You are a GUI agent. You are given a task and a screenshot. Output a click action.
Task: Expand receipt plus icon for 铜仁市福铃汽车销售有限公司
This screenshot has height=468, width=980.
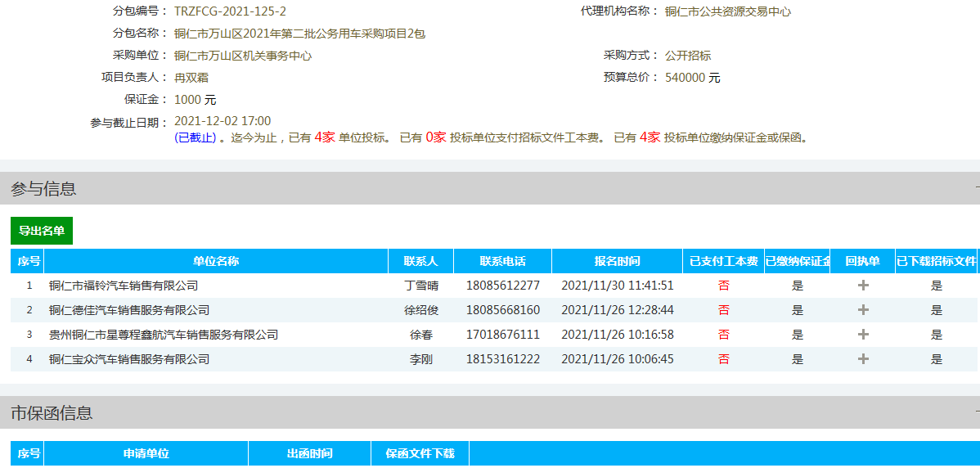tap(862, 286)
